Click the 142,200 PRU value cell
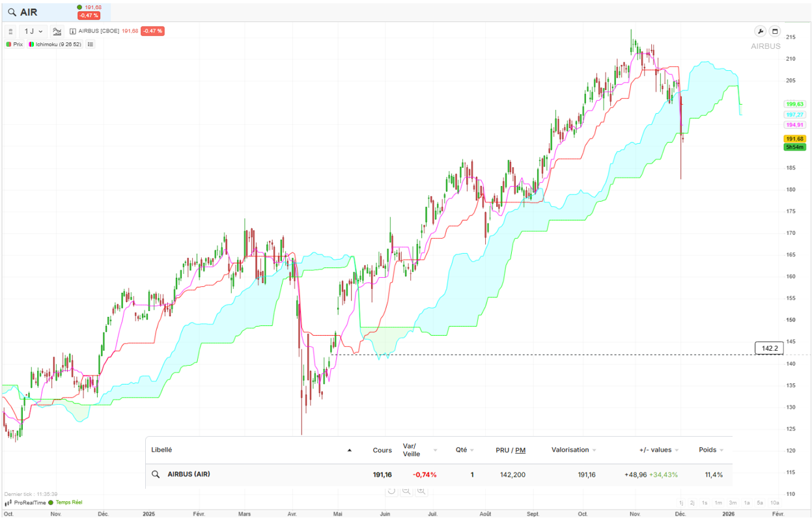 click(512, 474)
